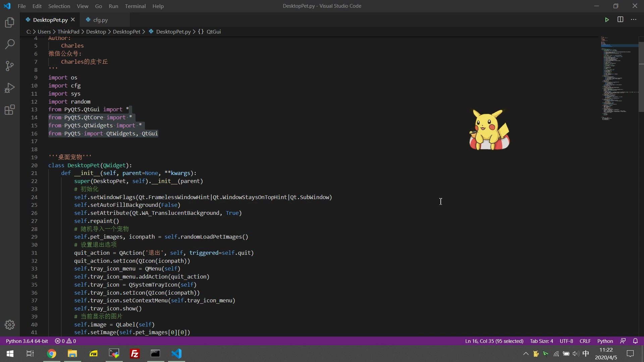Viewport: 644px width, 362px height.
Task: Open the Terminal menu
Action: pyautogui.click(x=135, y=6)
